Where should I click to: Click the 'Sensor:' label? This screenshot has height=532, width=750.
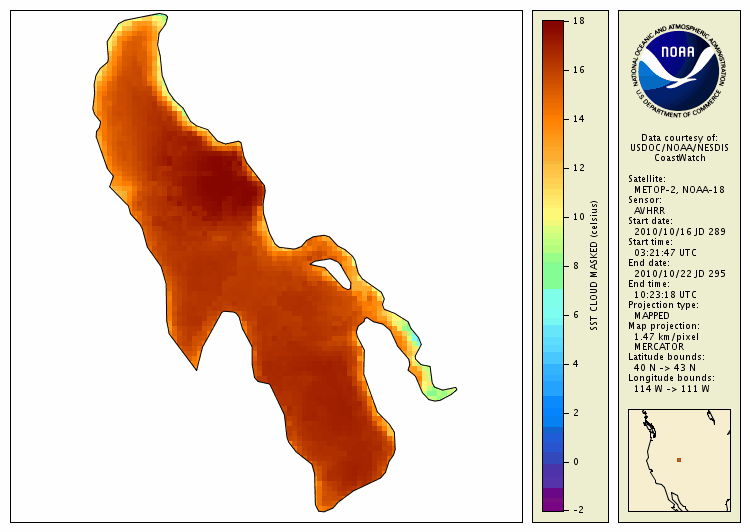645,200
